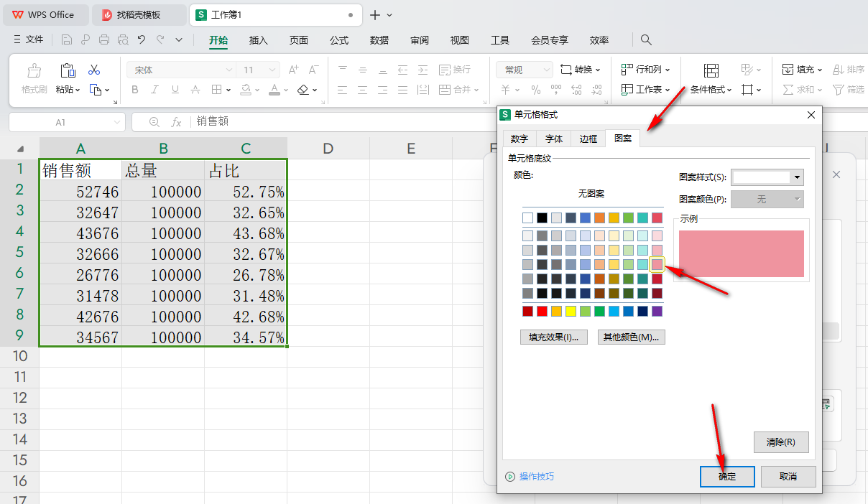Expand the 行和列 rows and columns menu

click(x=646, y=70)
